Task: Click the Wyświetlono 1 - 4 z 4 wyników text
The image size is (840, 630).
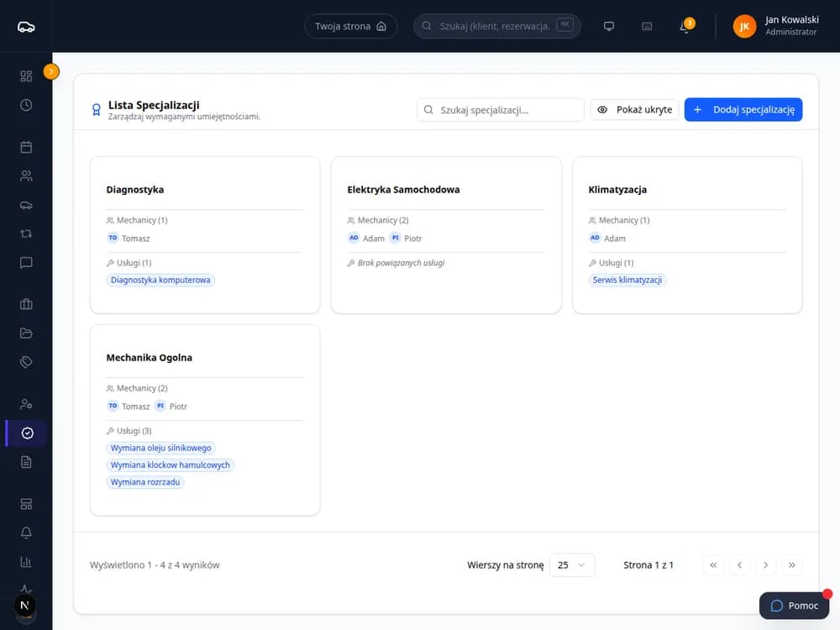Action: 155,565
